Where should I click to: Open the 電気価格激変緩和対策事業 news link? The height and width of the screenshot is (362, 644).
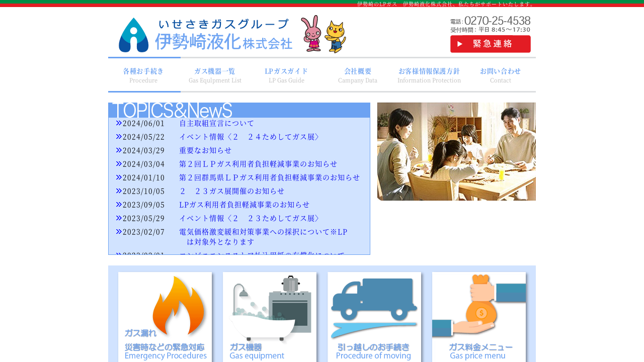pyautogui.click(x=263, y=232)
